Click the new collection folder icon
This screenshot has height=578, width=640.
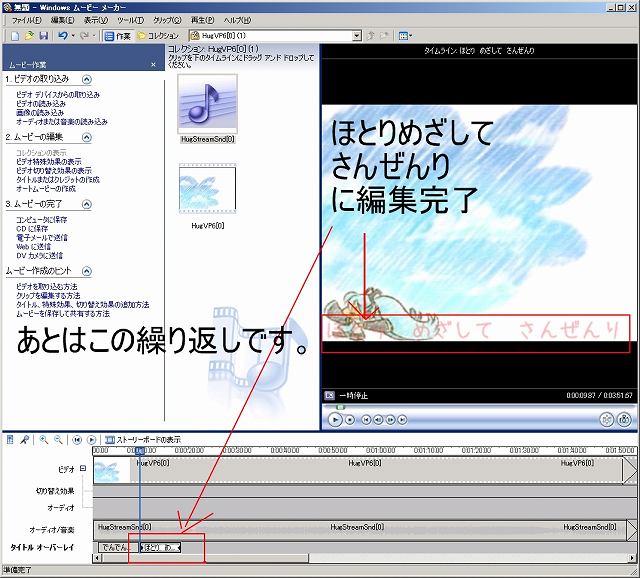pos(384,36)
